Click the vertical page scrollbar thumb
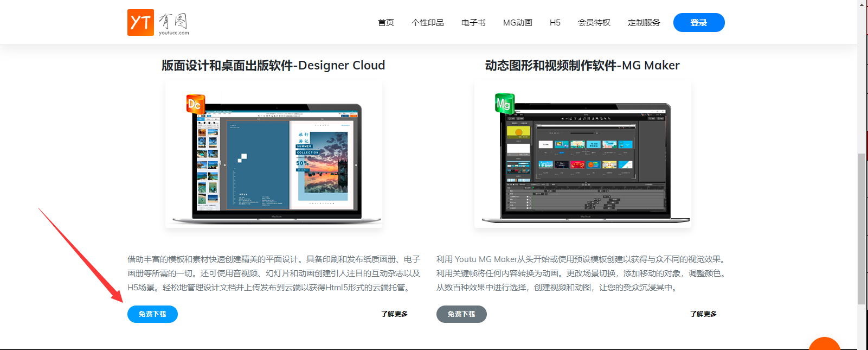 pos(862,228)
